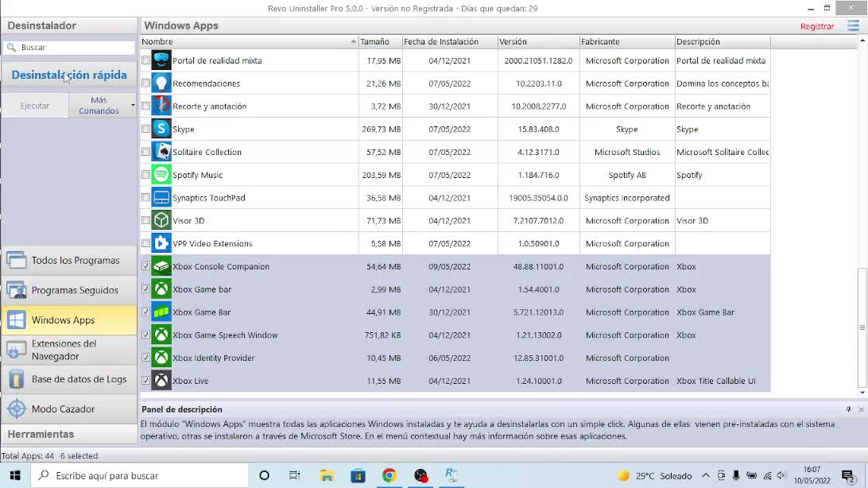868x488 pixels.
Task: Click the app list vertical scrollbar thumb
Action: coord(862,327)
